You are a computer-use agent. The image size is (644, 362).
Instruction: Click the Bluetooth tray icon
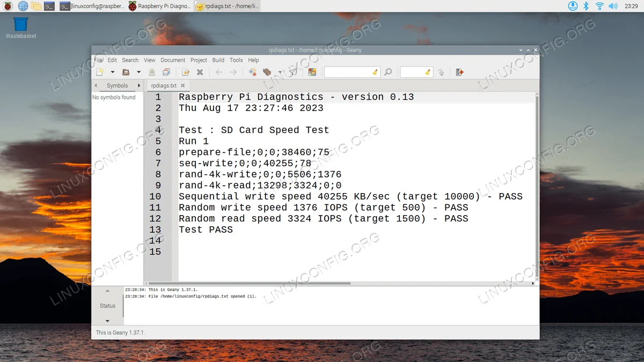pyautogui.click(x=586, y=6)
